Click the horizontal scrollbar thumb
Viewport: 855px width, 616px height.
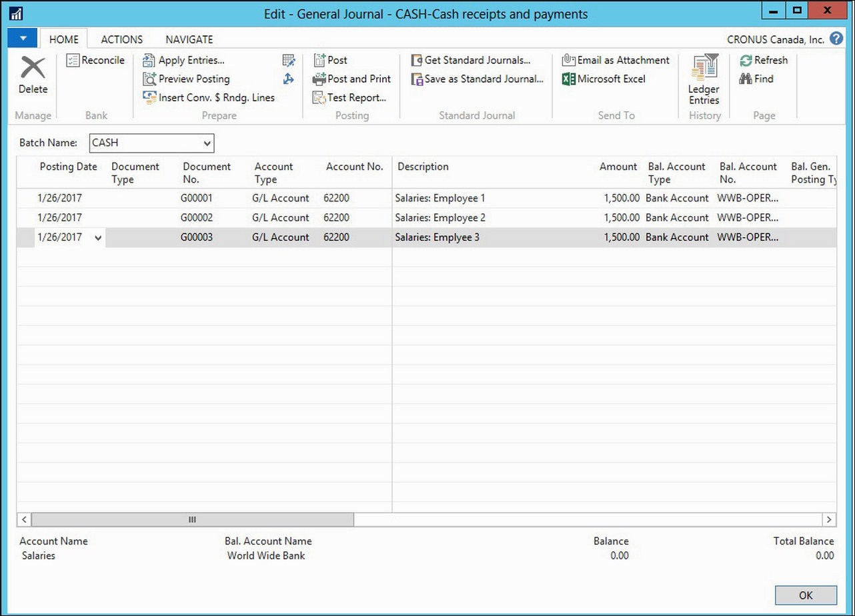[192, 519]
